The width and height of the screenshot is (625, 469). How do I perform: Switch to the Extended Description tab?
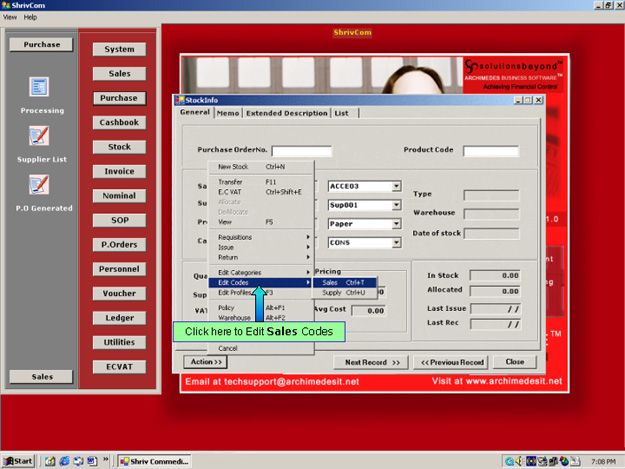click(x=287, y=113)
